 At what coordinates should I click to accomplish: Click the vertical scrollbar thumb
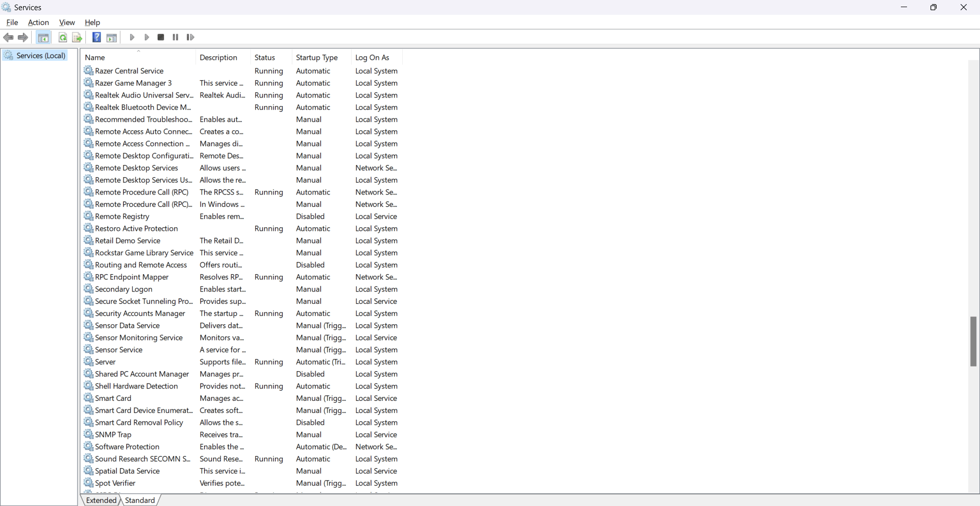point(973,342)
